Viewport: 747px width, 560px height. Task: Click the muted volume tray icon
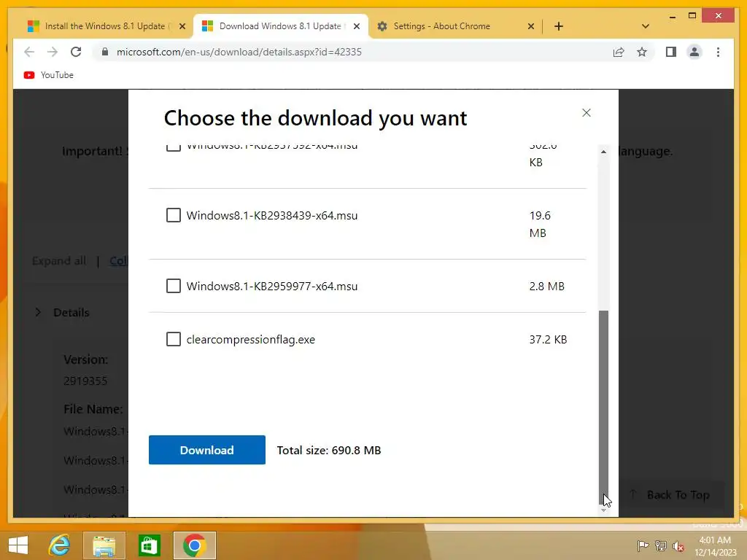(x=678, y=546)
